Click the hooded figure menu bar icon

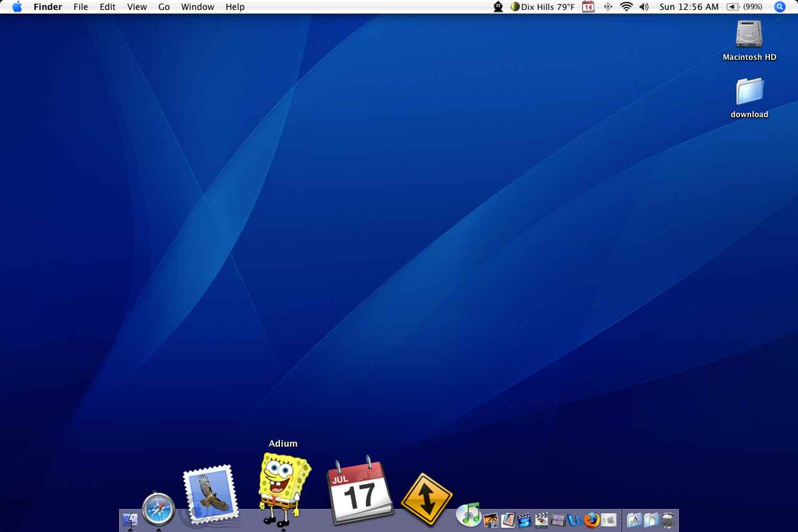tap(498, 7)
